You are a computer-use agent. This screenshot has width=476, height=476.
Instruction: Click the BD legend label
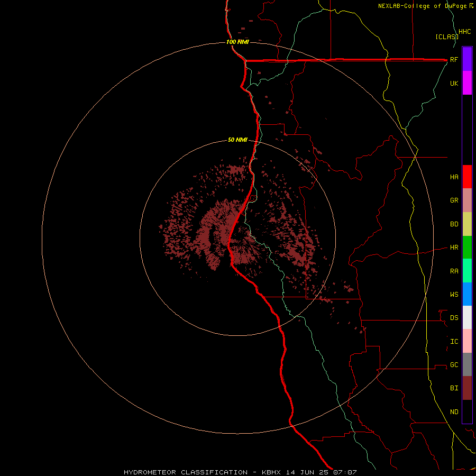[454, 224]
